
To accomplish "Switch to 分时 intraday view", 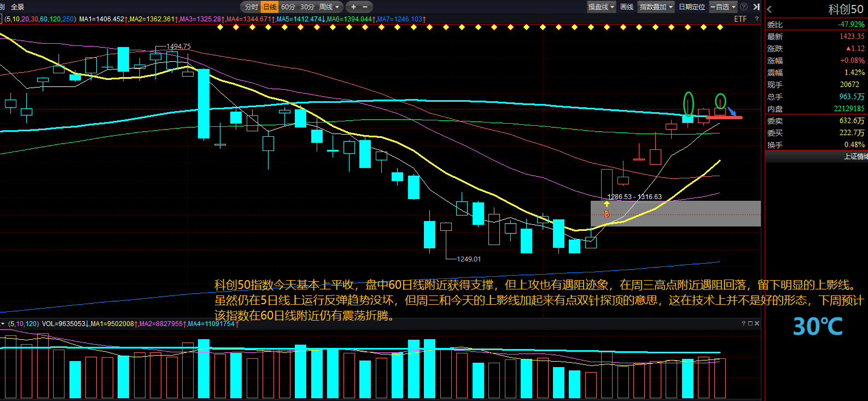I will [x=251, y=7].
